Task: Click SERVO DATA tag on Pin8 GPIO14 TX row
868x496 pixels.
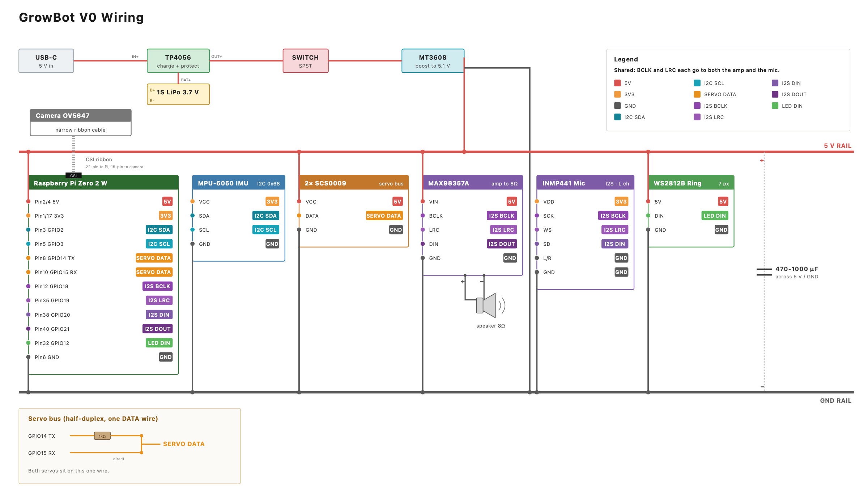Action: click(x=154, y=258)
